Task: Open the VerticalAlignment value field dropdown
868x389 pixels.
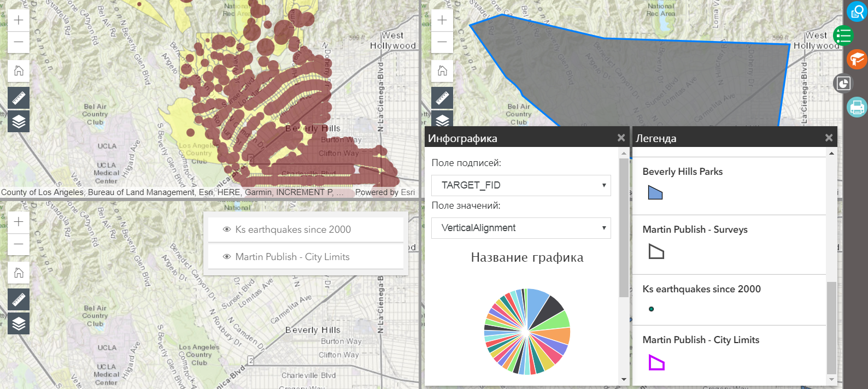Action: pyautogui.click(x=520, y=228)
